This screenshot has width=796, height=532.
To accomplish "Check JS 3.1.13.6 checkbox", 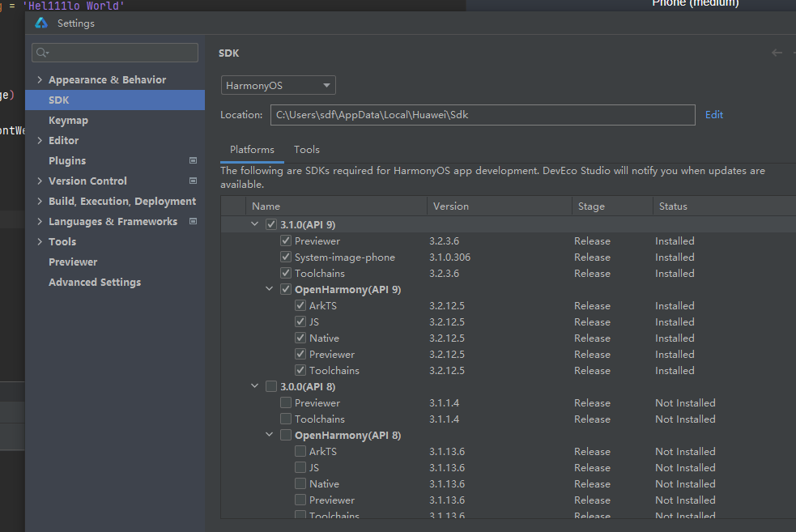I will click(300, 467).
